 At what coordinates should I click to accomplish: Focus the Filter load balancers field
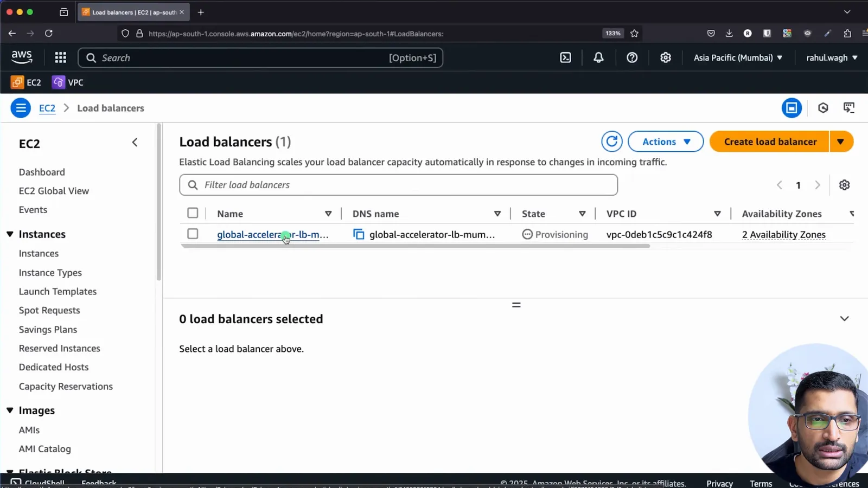click(398, 185)
